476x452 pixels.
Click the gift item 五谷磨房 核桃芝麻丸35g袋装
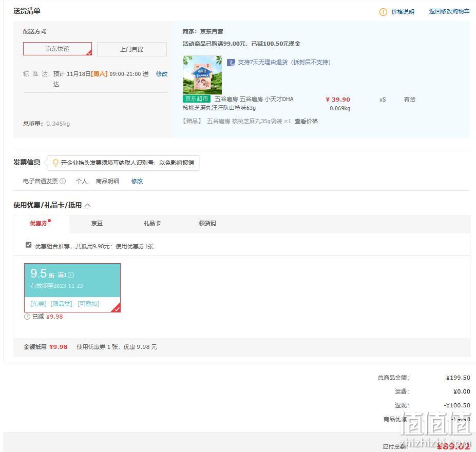tap(244, 122)
